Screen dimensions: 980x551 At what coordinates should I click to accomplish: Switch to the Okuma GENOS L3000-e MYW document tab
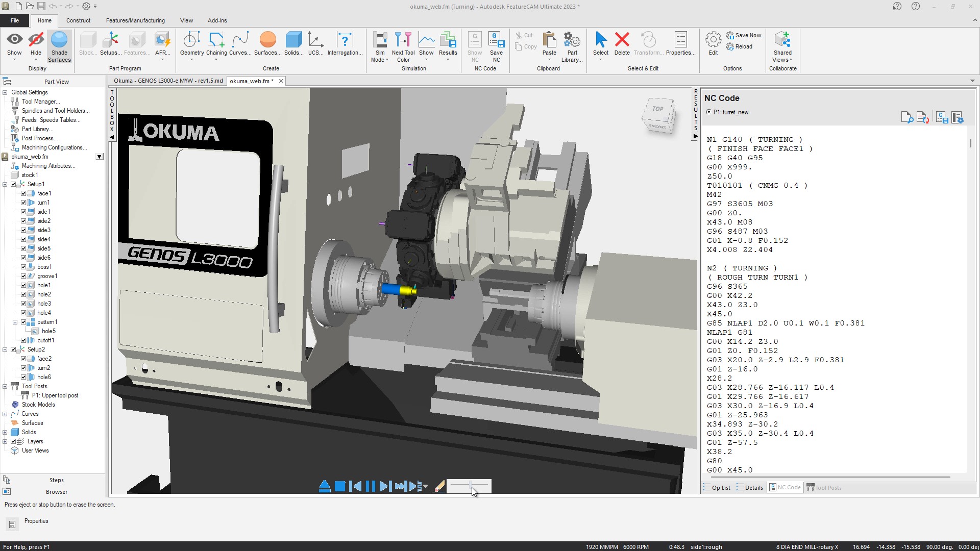[x=168, y=81]
